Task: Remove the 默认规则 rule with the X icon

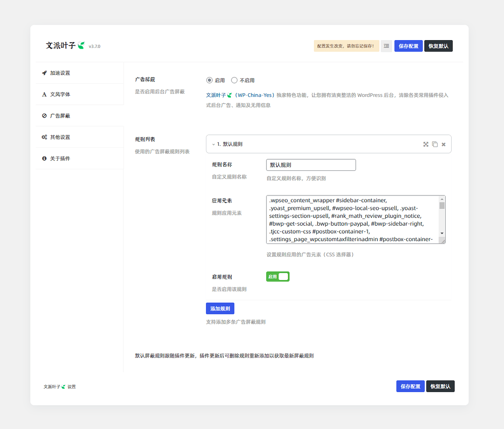Action: (x=444, y=145)
